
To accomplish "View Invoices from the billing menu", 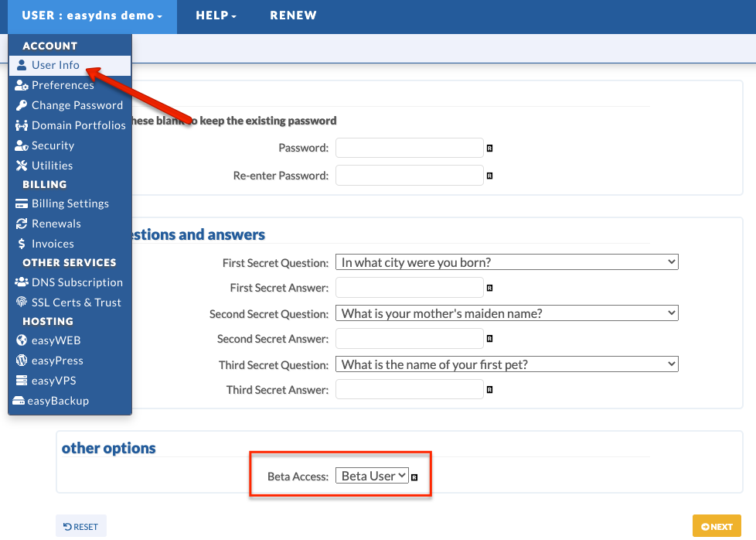I will pos(70,244).
